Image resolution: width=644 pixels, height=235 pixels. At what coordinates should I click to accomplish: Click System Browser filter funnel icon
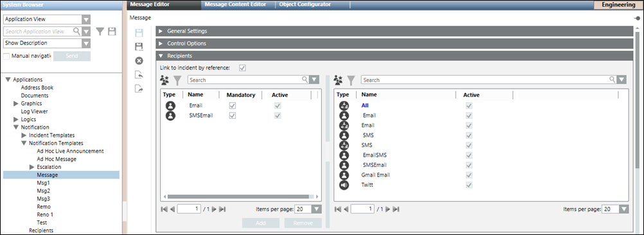(x=100, y=31)
